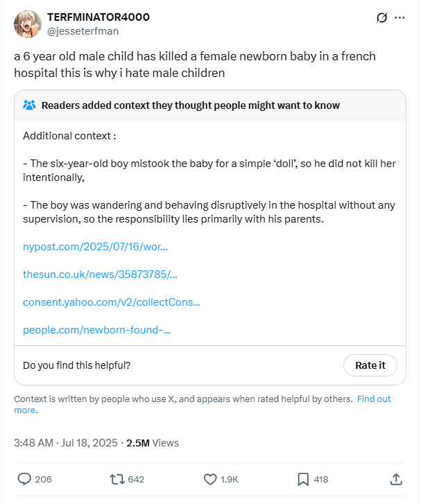Screen dimensions: 421x504
Task: Click the TERFMINATOR4000 display name
Action: tap(98, 17)
